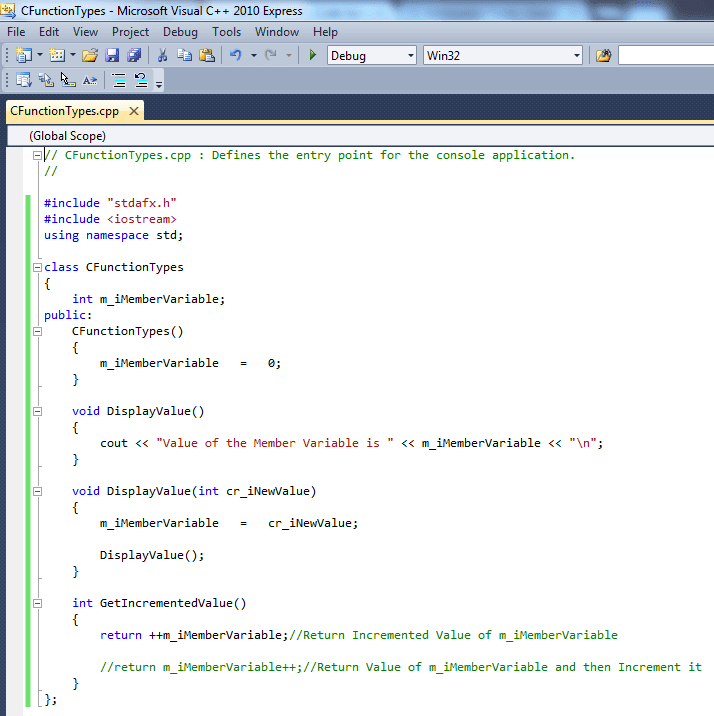The image size is (714, 716).
Task: Click the "int m_iMemberVariable;" declaration
Action: [x=148, y=299]
